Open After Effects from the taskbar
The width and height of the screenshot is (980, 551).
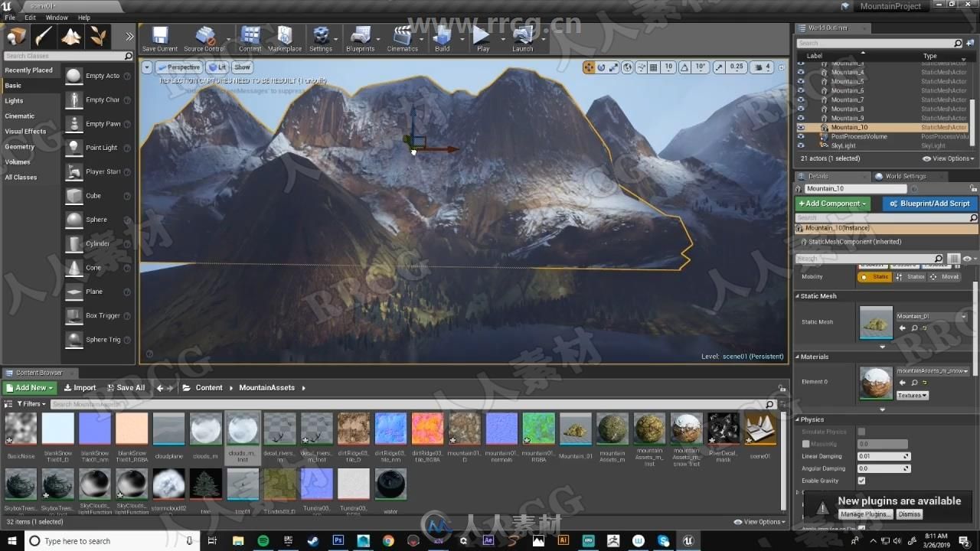pyautogui.click(x=488, y=540)
